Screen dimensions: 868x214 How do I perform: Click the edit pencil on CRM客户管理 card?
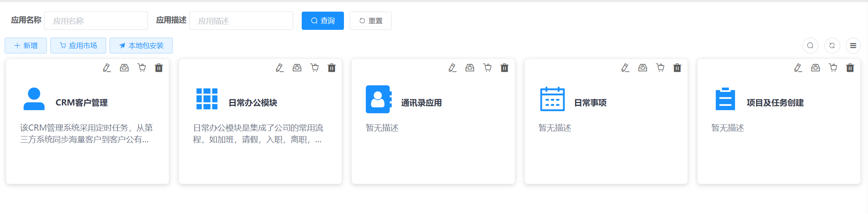pyautogui.click(x=107, y=68)
